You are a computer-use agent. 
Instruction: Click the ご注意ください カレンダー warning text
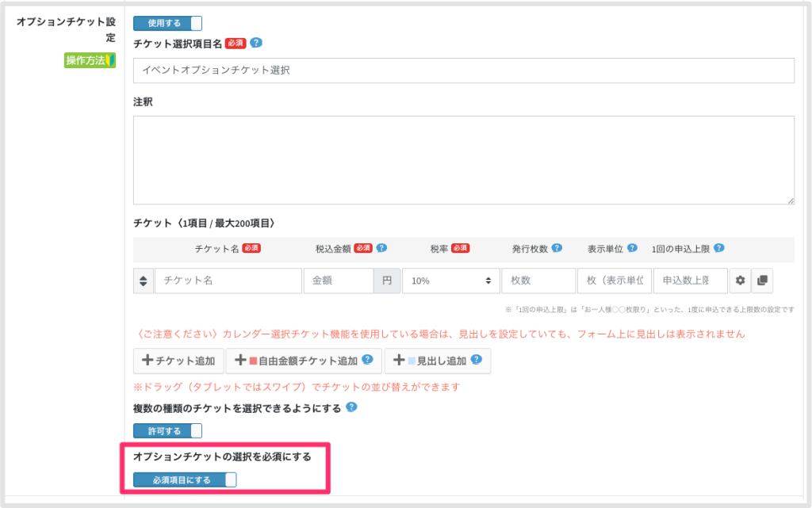(439, 334)
